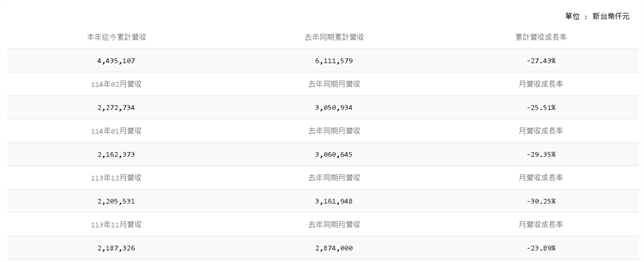Click 月營收成長率 in the 114年02月營收 row
This screenshot has width=644, height=262.
pos(541,84)
